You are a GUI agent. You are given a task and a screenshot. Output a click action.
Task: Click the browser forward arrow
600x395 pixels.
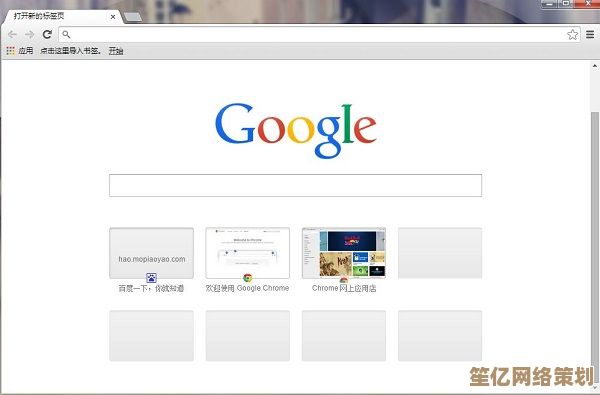click(29, 34)
